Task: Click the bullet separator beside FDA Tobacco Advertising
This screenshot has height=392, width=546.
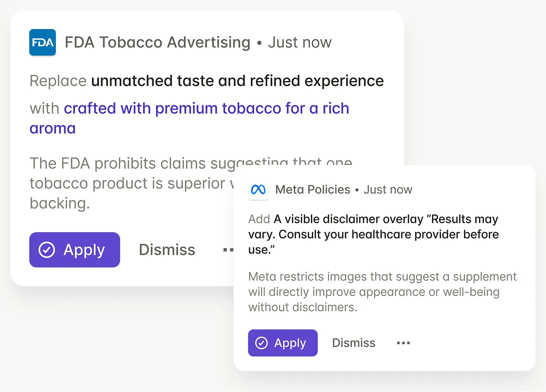Action: point(259,43)
